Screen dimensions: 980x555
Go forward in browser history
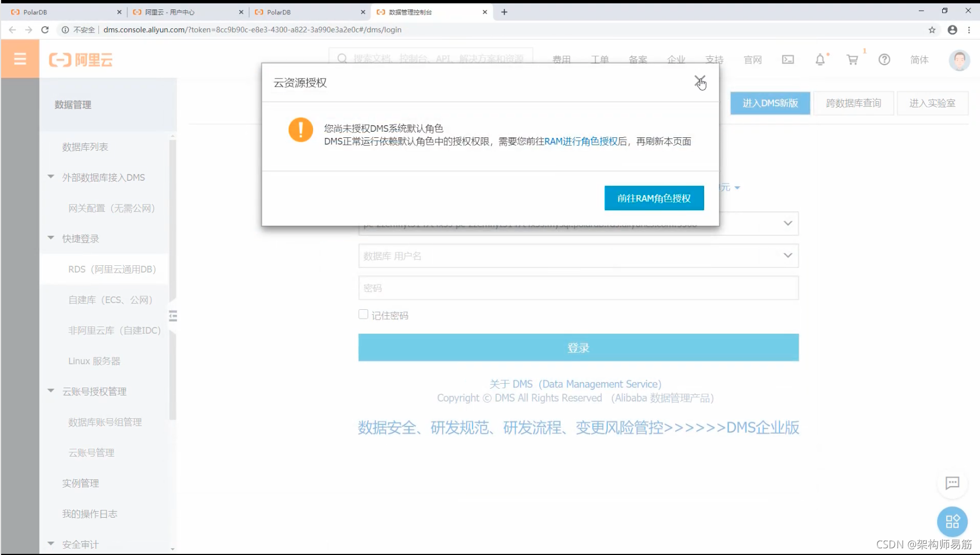pos(29,30)
